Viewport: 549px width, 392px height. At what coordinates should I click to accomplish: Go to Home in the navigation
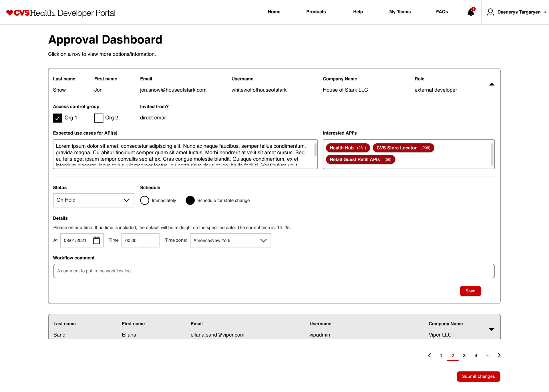pos(274,12)
